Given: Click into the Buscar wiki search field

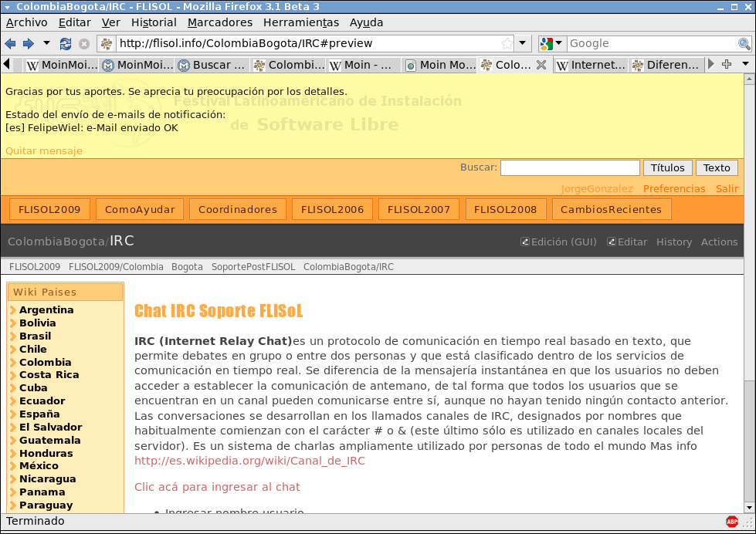Looking at the screenshot, I should click(x=570, y=168).
